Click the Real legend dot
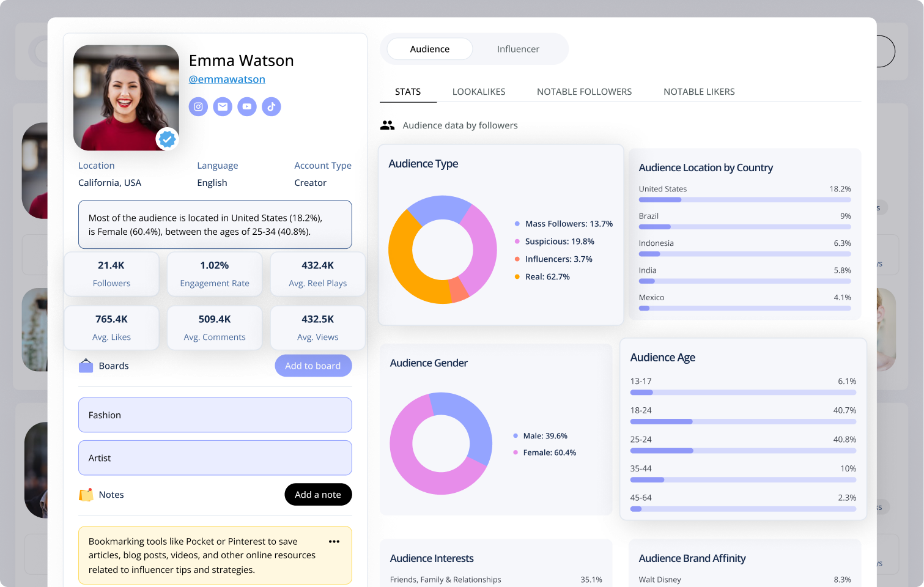Image resolution: width=924 pixels, height=587 pixels. [x=517, y=277]
